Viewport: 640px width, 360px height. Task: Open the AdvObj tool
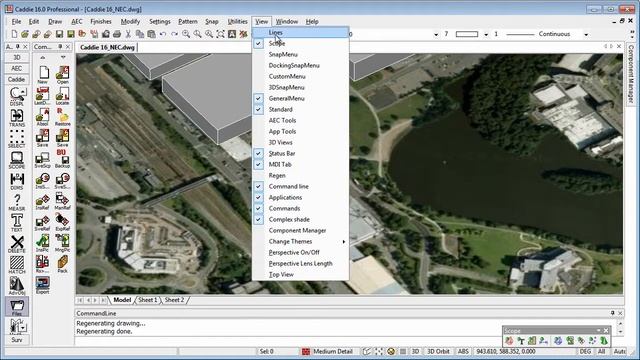[17, 286]
